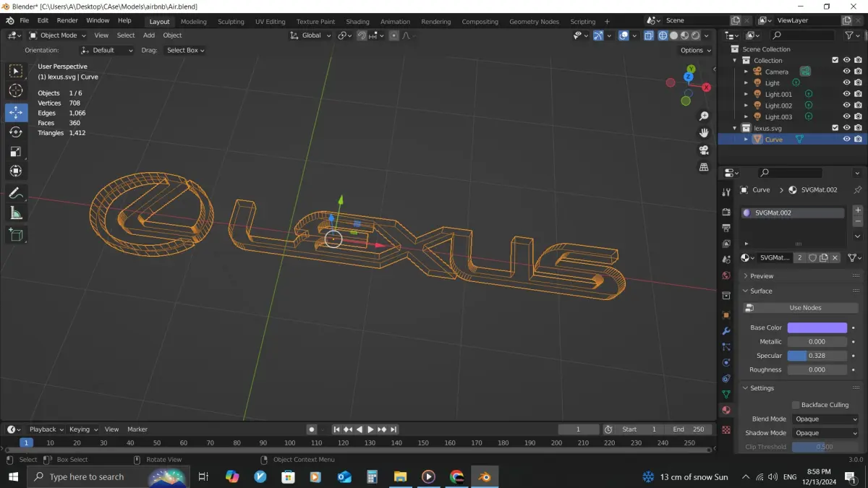The image size is (868, 488).
Task: Select the Transform tool
Action: 16,171
